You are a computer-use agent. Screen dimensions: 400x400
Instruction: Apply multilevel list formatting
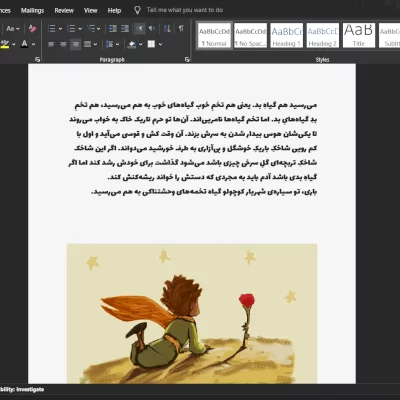click(x=91, y=29)
